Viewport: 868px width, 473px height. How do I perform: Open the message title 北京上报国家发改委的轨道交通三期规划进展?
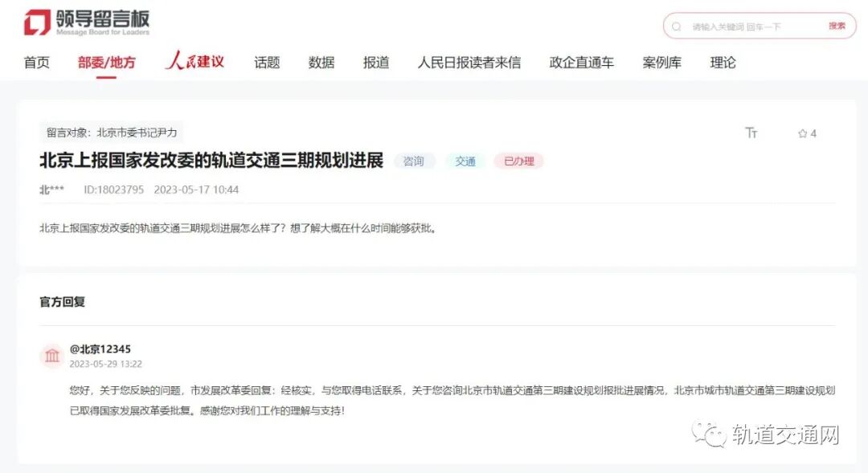(x=212, y=158)
